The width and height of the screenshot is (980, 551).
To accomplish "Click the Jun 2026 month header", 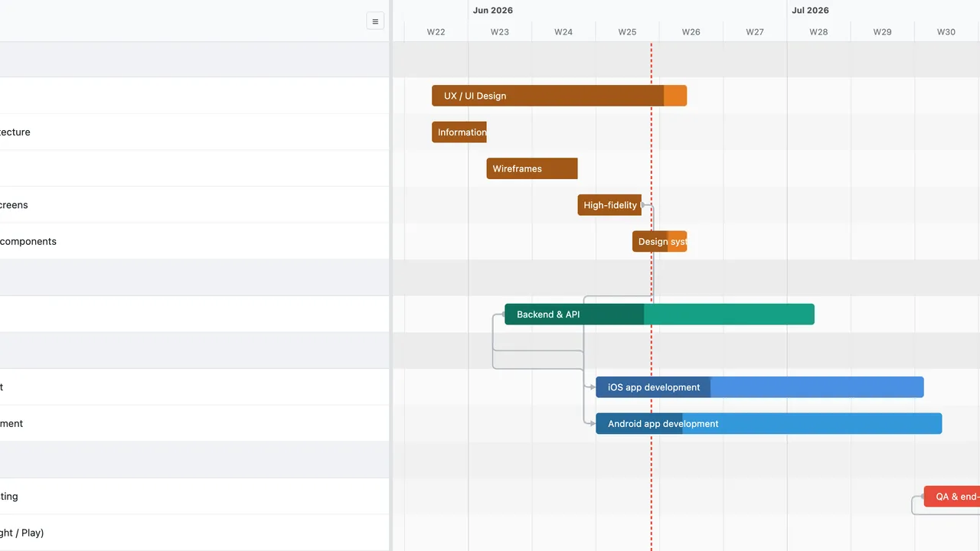I will pos(493,11).
